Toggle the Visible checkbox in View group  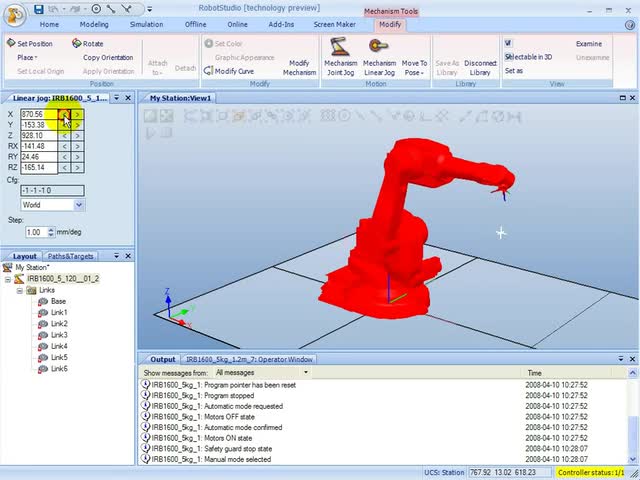(508, 43)
